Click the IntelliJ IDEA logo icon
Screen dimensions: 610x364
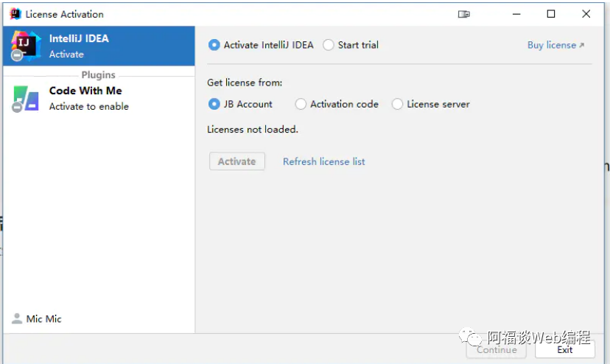point(25,46)
